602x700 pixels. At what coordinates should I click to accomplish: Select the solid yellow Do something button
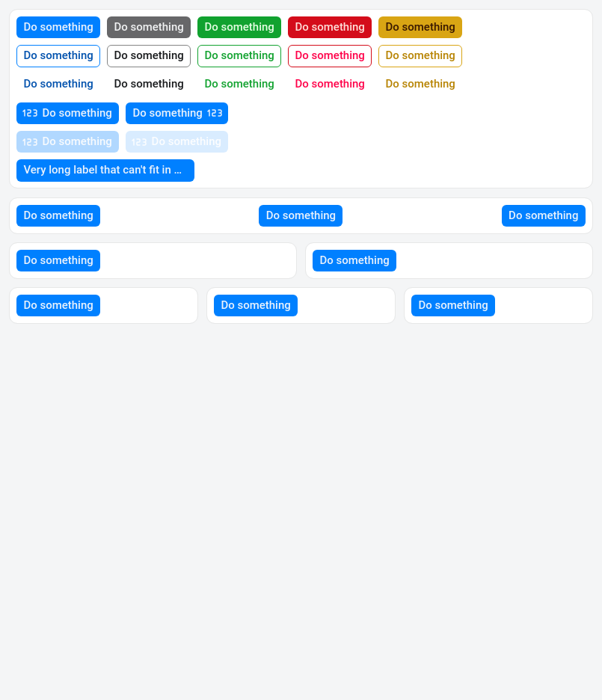pos(420,28)
